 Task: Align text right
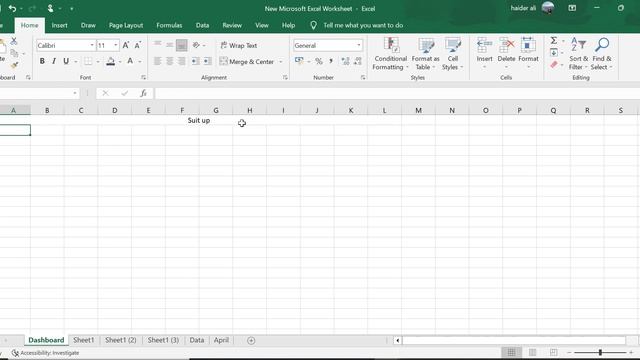pyautogui.click(x=182, y=61)
